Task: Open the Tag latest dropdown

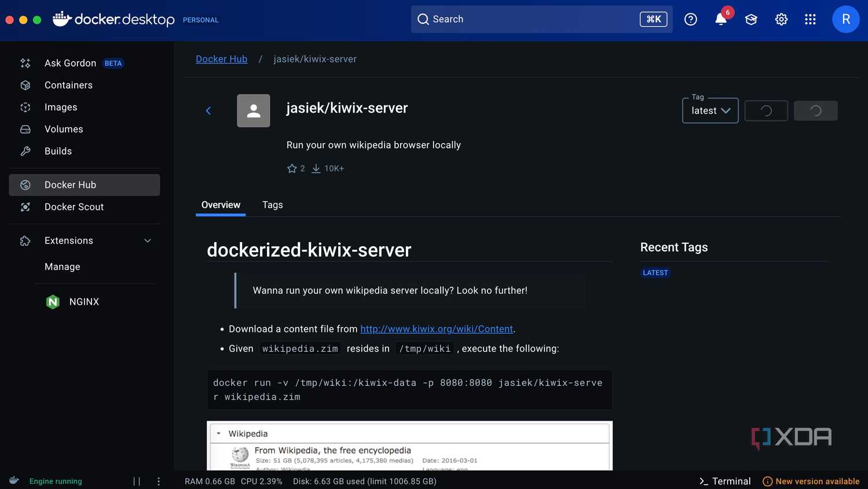Action: 710,111
